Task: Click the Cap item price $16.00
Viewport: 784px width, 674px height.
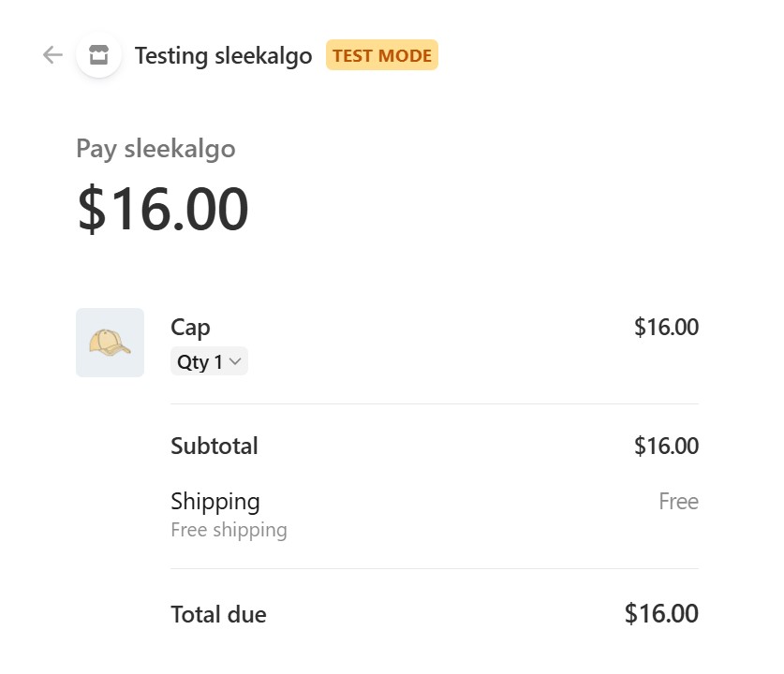Action: (x=666, y=327)
